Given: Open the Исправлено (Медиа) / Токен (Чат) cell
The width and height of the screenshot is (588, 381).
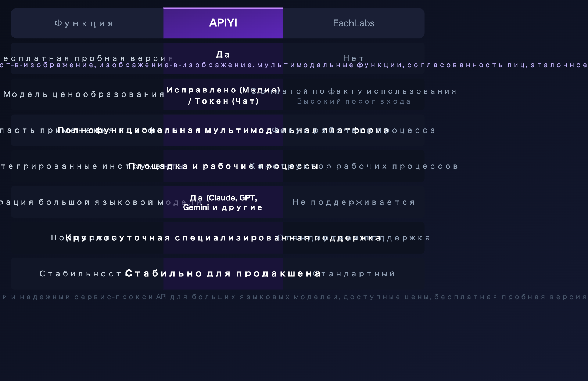Looking at the screenshot, I should [x=223, y=95].
